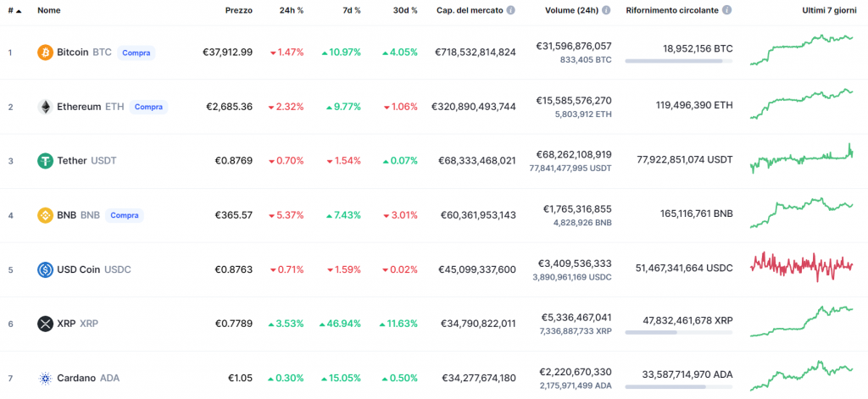Sort table by 24h % column
The image size is (868, 399).
coord(292,10)
